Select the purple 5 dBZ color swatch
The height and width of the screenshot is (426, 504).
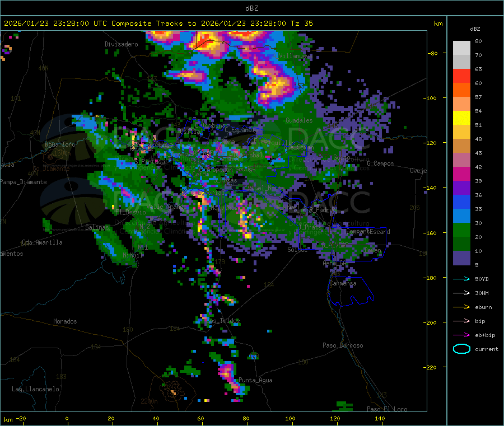tap(461, 258)
